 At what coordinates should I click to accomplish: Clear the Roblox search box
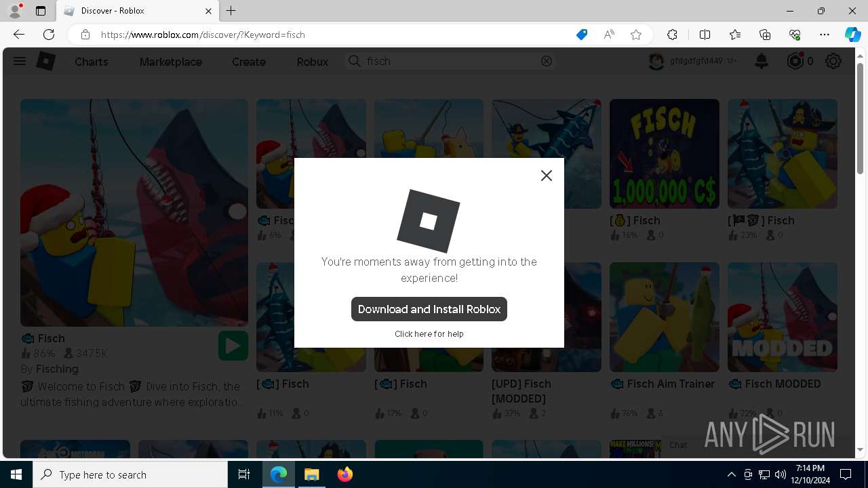[547, 61]
